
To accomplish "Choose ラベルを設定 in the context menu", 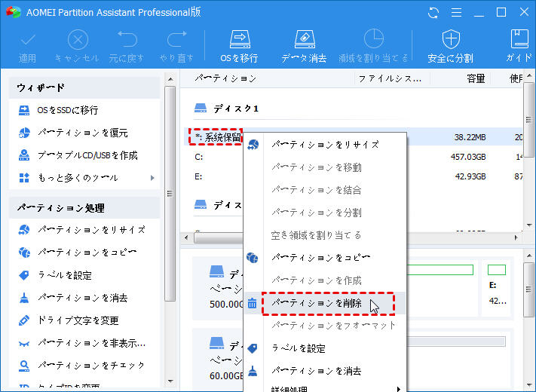I will coord(325,348).
